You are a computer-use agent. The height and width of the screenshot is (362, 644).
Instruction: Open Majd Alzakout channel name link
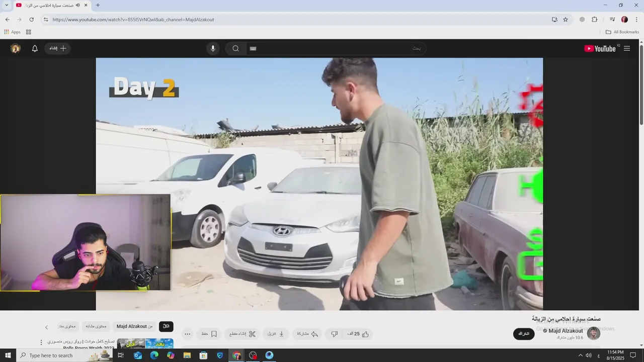click(566, 331)
